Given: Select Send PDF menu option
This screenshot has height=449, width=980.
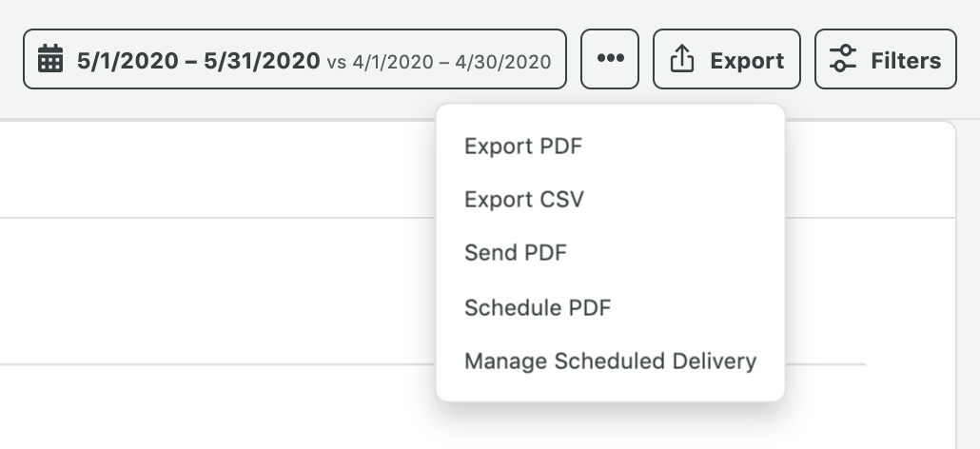Looking at the screenshot, I should point(516,253).
